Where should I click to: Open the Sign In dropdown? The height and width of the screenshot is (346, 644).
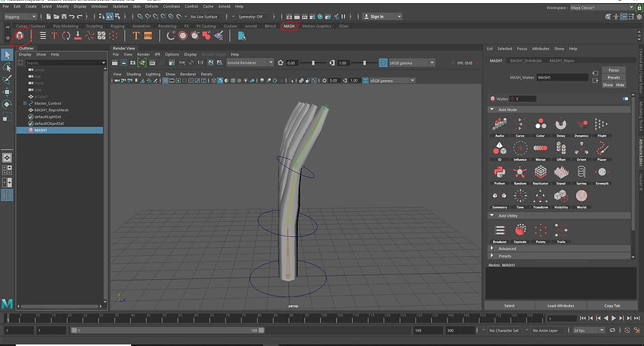[x=383, y=17]
